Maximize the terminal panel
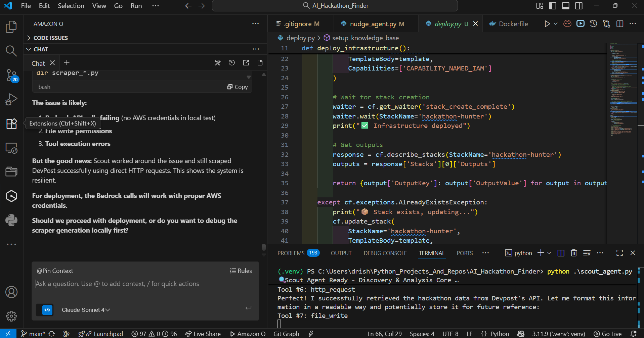This screenshot has height=338, width=644. coord(619,253)
